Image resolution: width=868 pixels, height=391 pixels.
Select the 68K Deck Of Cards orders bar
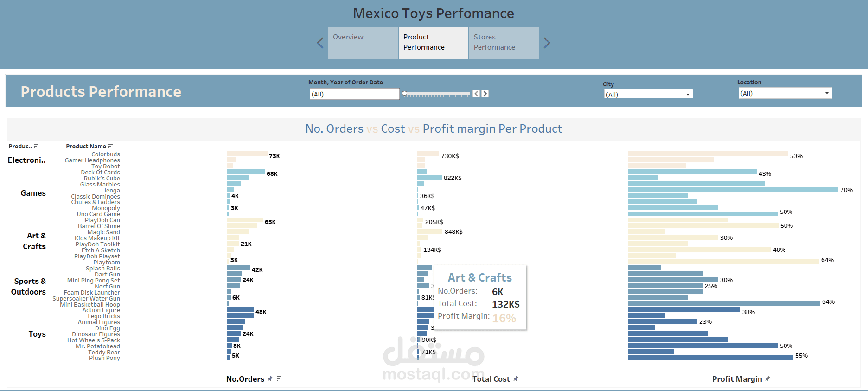click(x=246, y=172)
